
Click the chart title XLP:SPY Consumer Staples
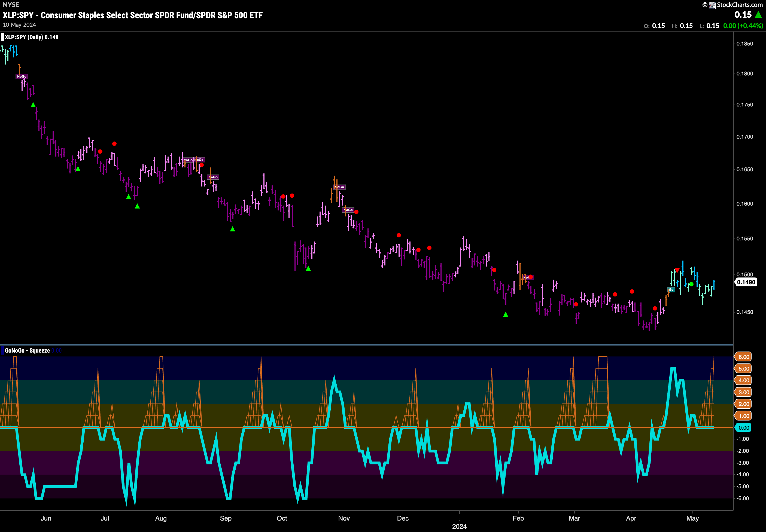[133, 15]
